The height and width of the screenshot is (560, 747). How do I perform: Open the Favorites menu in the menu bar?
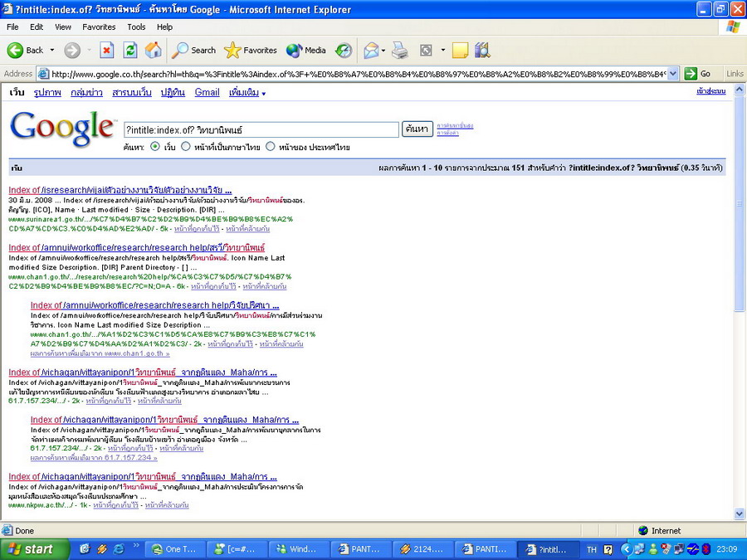point(99,27)
